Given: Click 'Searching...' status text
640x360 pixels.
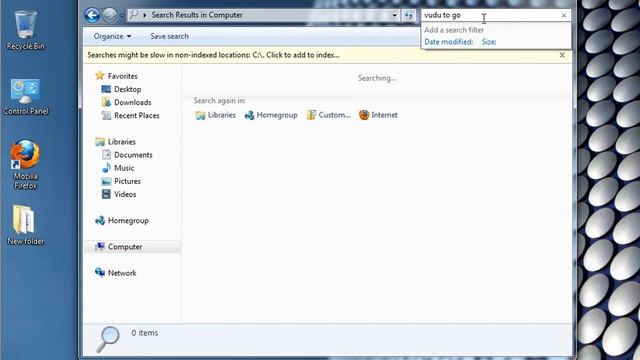Looking at the screenshot, I should (x=377, y=78).
